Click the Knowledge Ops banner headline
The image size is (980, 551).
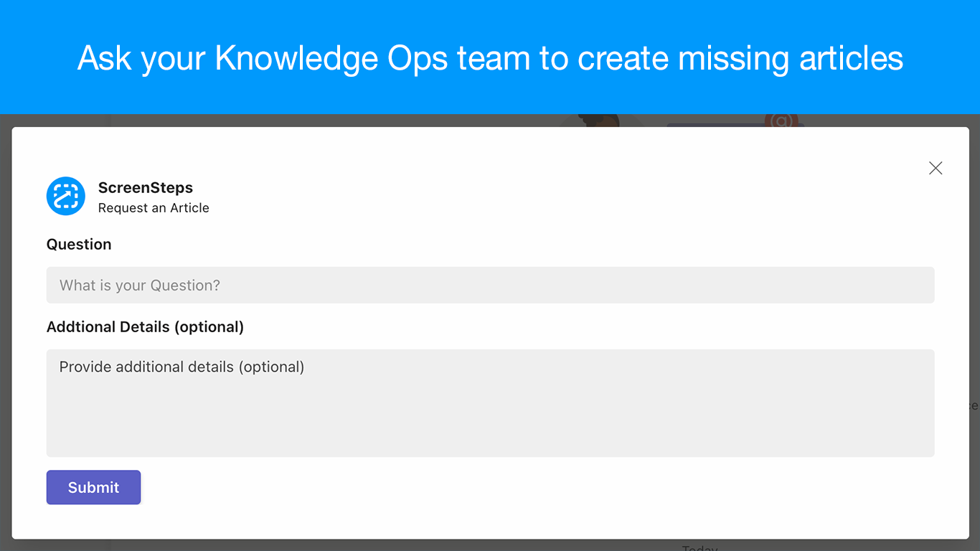(490, 57)
